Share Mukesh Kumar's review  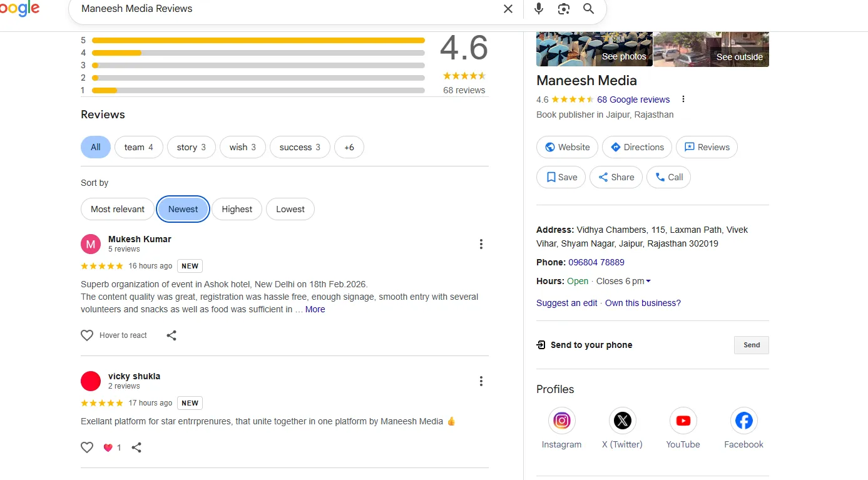coord(171,335)
